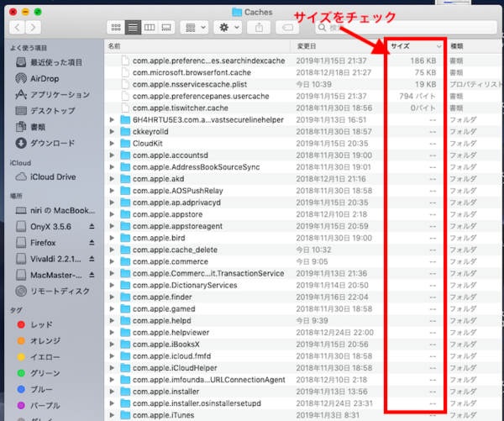The image size is (504, 421).
Task: Expand the CloudKit folder
Action: pyautogui.click(x=112, y=144)
